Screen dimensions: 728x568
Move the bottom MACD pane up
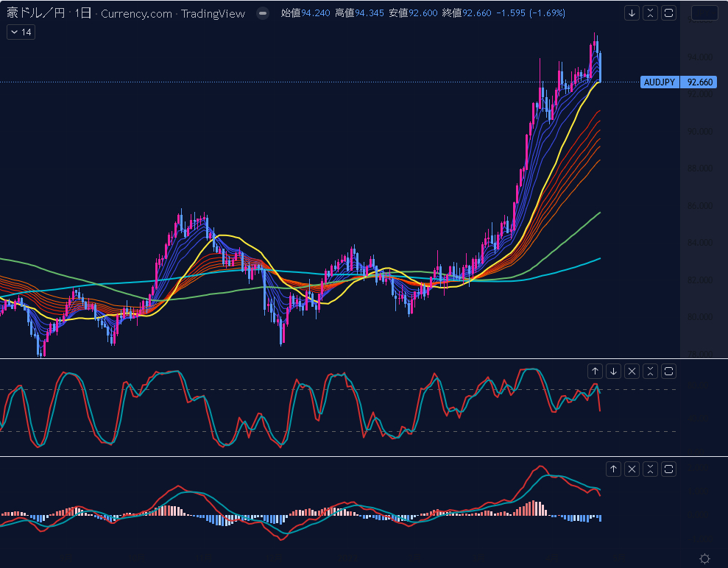(613, 469)
